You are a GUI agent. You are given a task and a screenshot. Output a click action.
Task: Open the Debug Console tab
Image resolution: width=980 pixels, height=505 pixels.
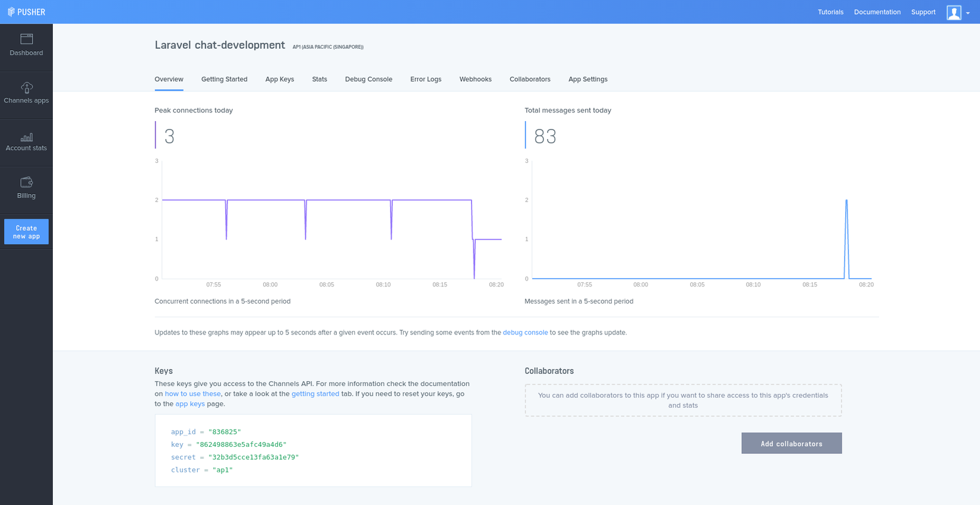point(369,79)
